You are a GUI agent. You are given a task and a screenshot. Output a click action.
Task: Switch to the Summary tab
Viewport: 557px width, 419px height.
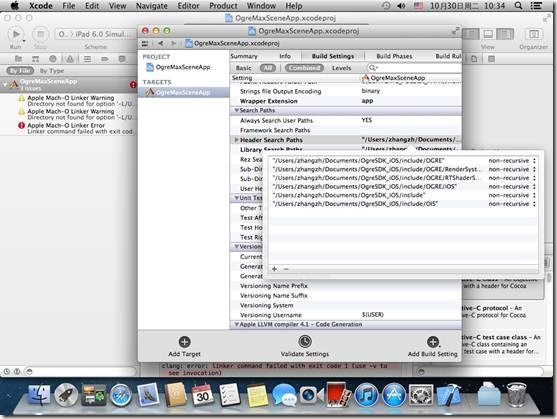[244, 56]
